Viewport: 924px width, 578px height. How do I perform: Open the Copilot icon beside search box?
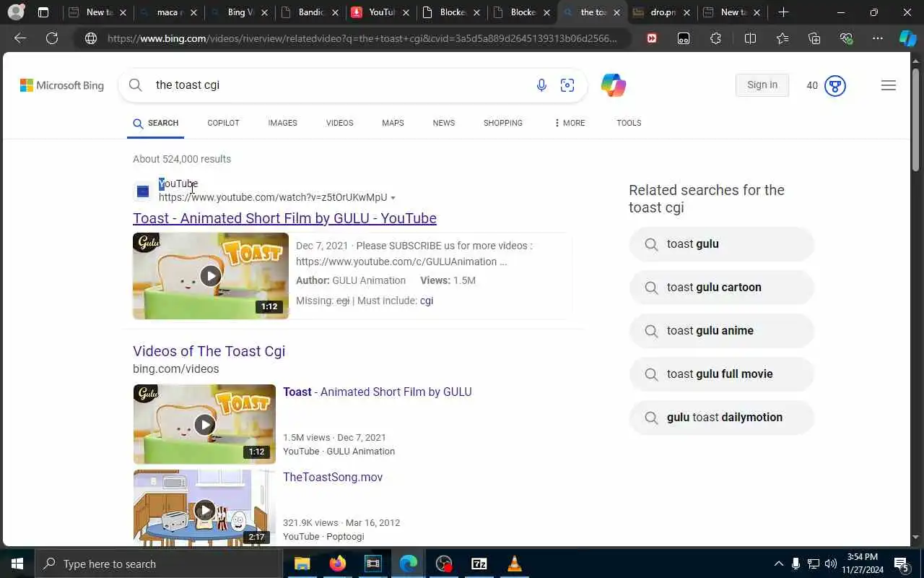tap(614, 85)
